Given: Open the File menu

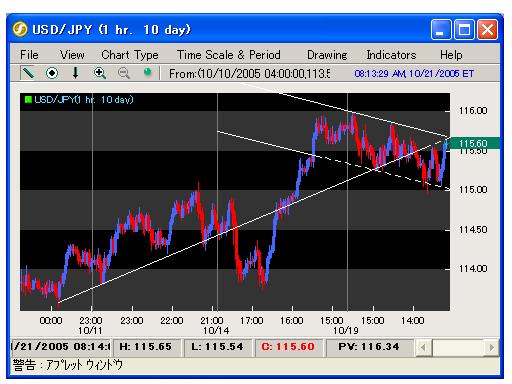Looking at the screenshot, I should pyautogui.click(x=29, y=55).
